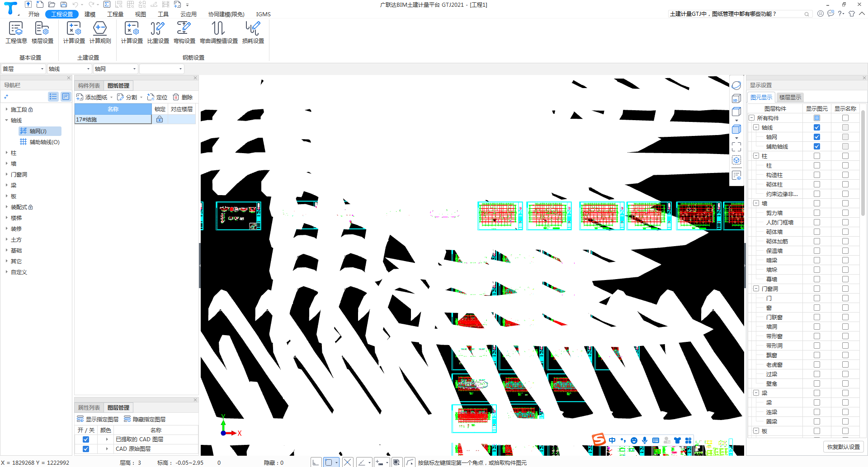This screenshot has width=868, height=467.
Task: Switch to 属性列表 tab
Action: coord(89,407)
